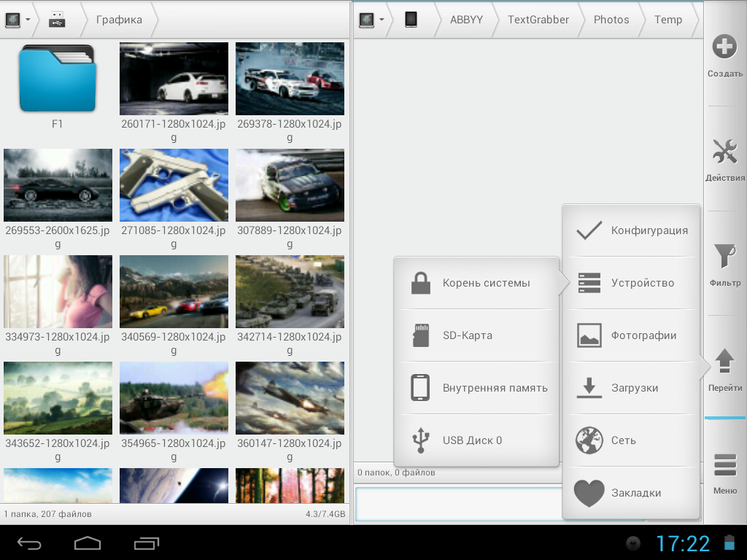The width and height of the screenshot is (747, 560).
Task: Go to Загрузки from the menu
Action: click(631, 388)
